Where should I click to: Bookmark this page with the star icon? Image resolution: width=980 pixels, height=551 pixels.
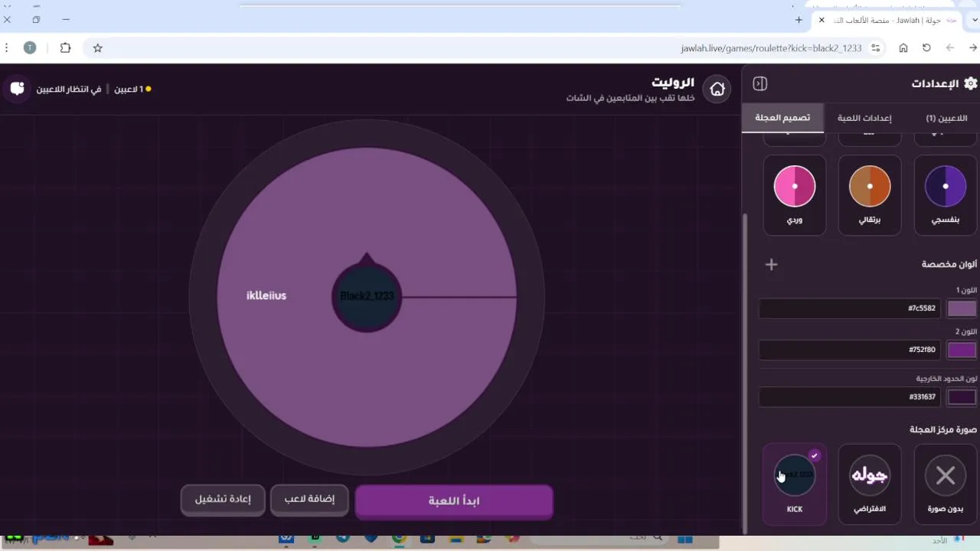coord(98,47)
